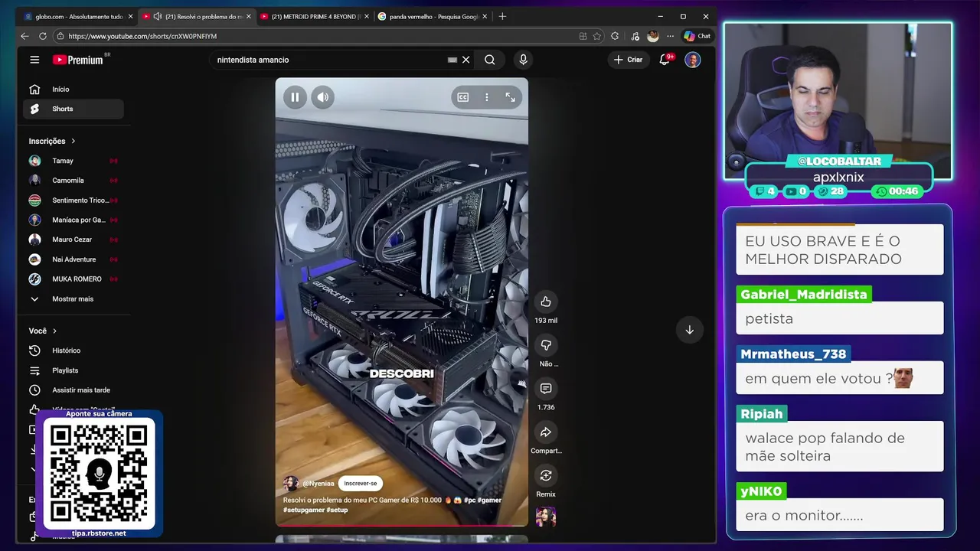Open the Criar create menu

coord(628,60)
